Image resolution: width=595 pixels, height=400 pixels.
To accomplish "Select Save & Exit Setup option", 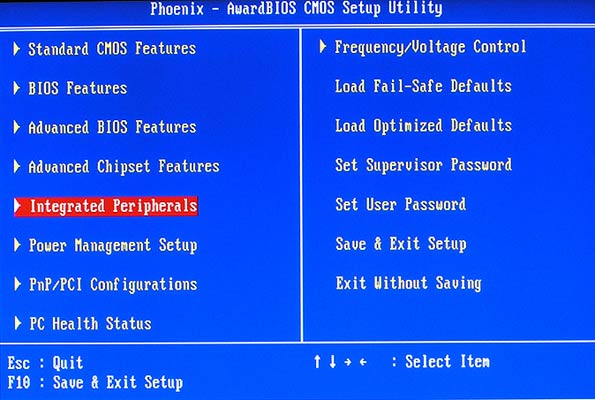I will click(x=401, y=244).
